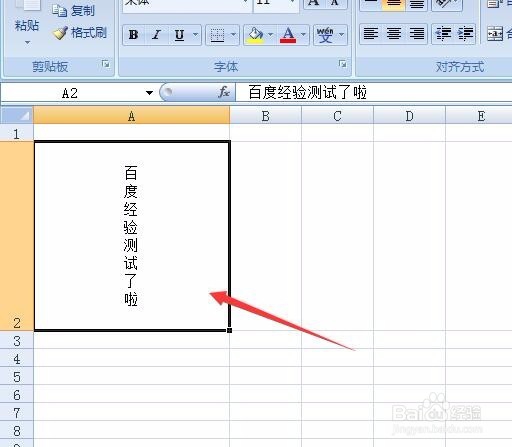Open the Clipboard group dialog launcher

106,64
